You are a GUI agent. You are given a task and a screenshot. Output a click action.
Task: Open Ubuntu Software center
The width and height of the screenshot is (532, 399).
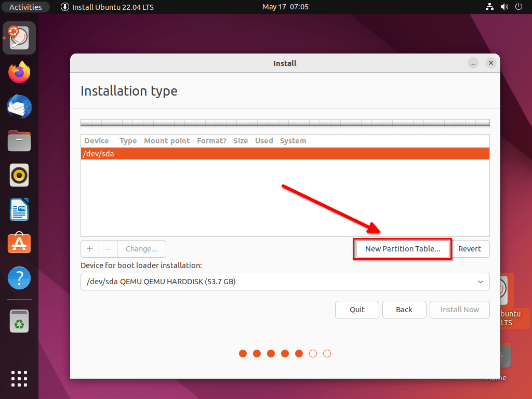[19, 243]
